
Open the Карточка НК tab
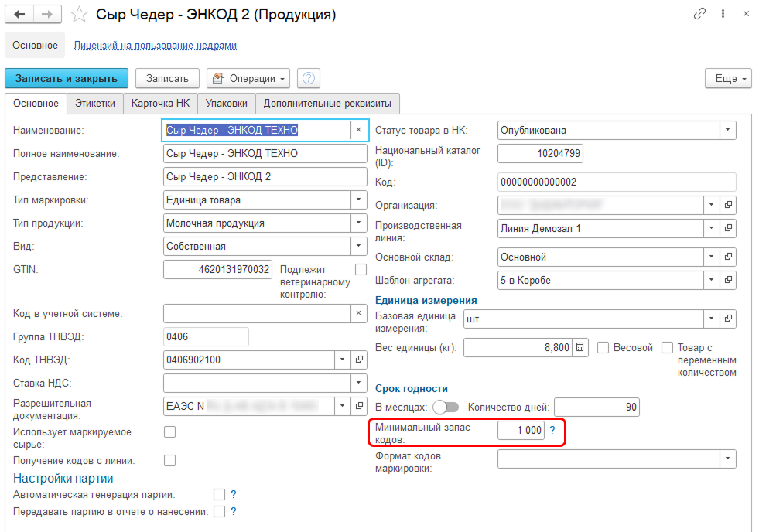click(x=159, y=103)
